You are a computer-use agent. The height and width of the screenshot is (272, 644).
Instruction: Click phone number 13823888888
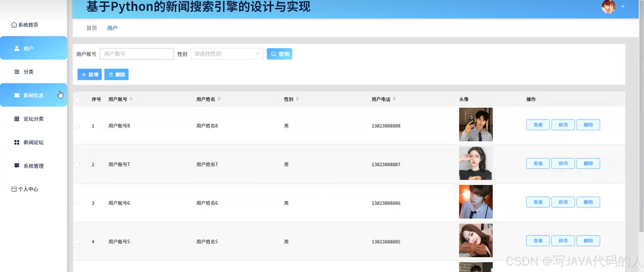click(386, 126)
